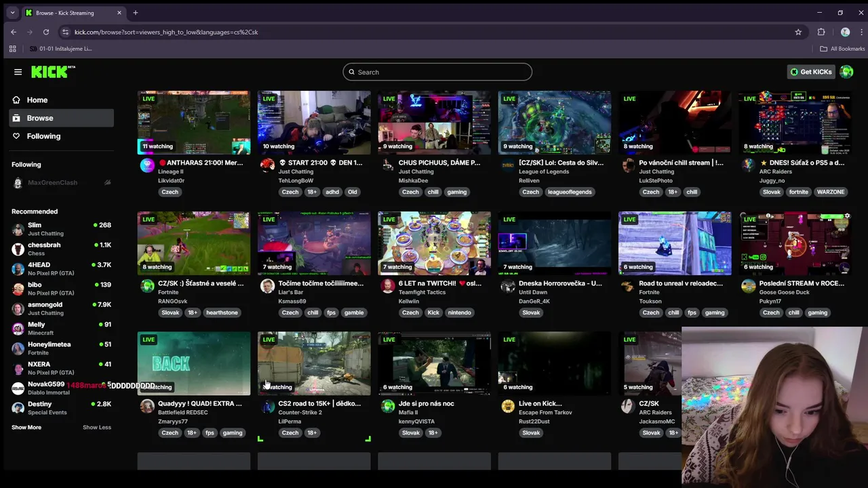Open recommended channel Melly
868x488 pixels.
click(61, 328)
